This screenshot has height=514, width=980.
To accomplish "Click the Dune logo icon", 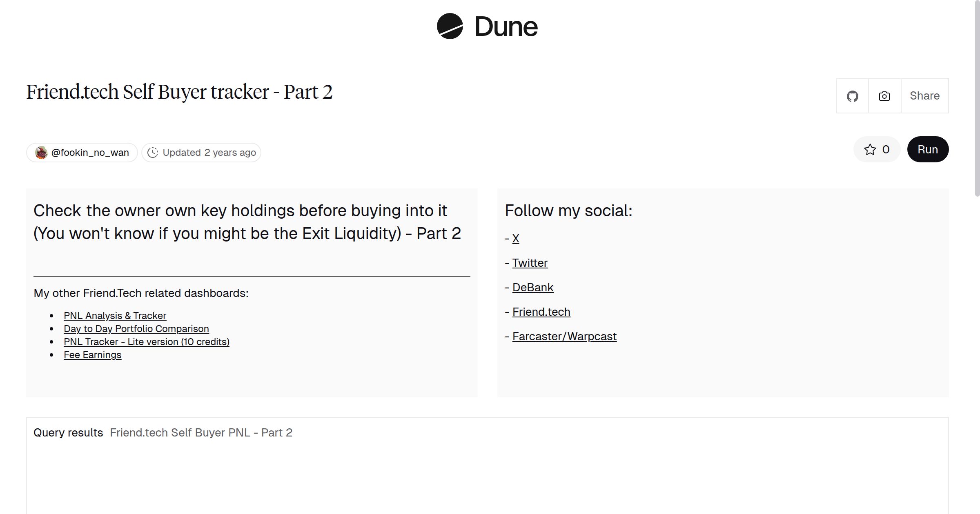I will (x=450, y=27).
